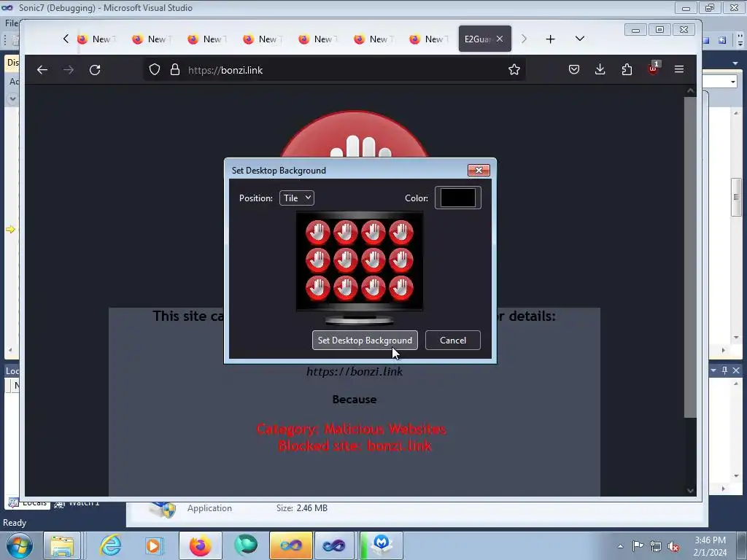Open the Position dropdown set to Tile

(297, 198)
